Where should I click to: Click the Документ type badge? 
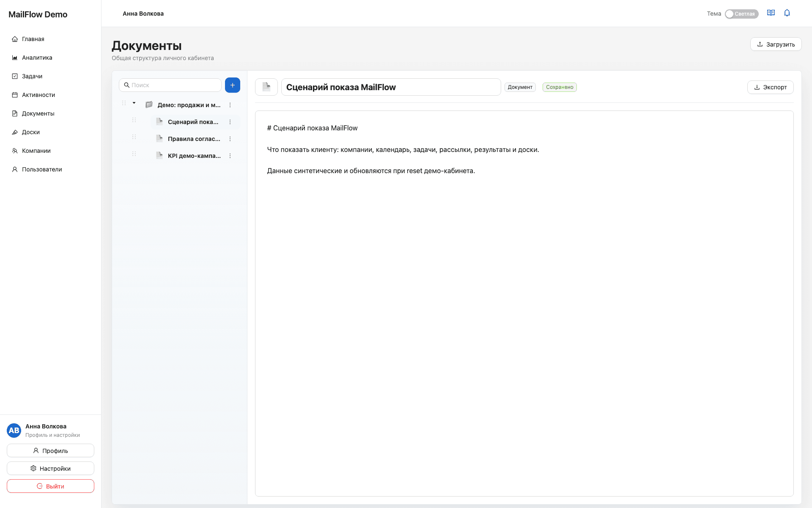[520, 87]
